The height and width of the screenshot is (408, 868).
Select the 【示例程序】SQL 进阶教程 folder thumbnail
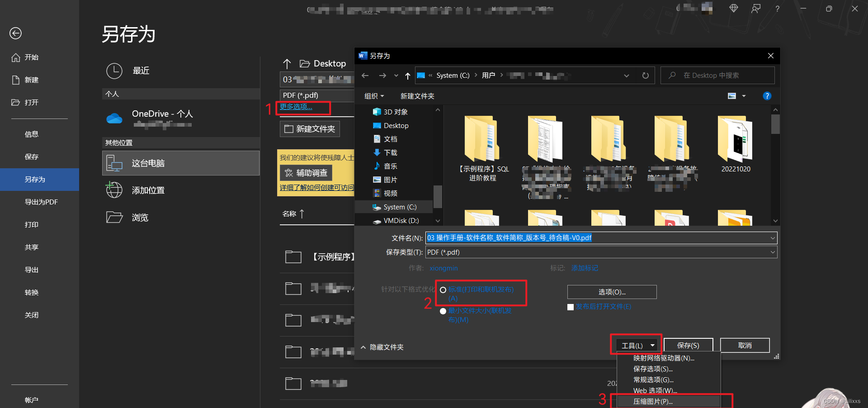[x=483, y=148]
